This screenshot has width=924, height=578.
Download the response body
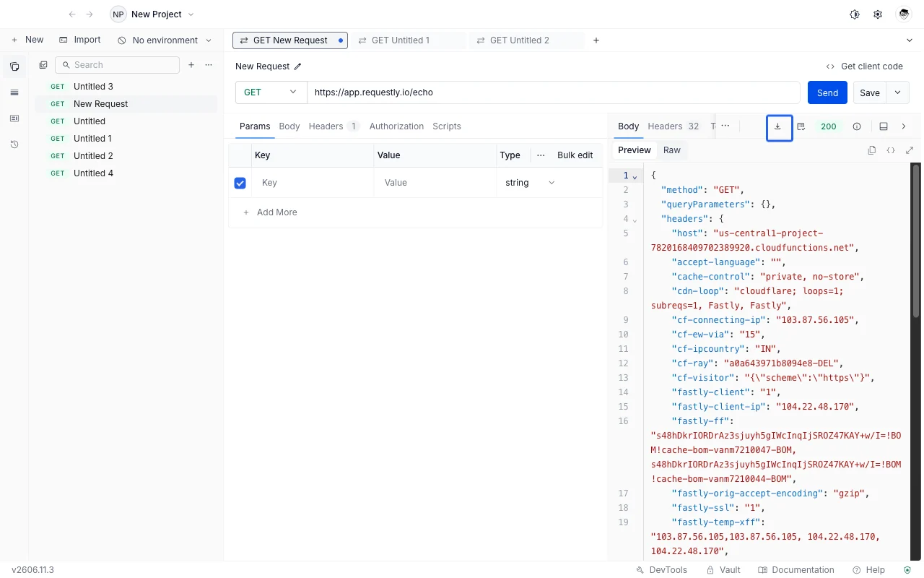pos(779,127)
